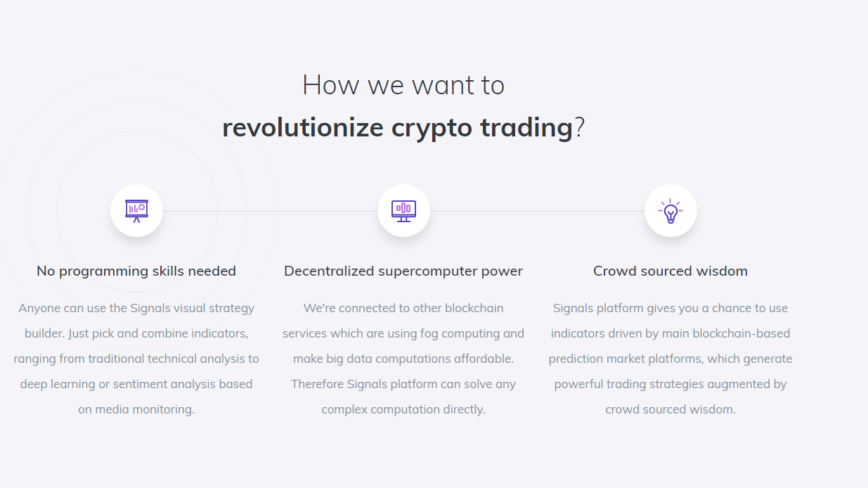Screen dimensions: 868x488
Task: Click the text 'complex computation directly.'
Action: (x=403, y=409)
